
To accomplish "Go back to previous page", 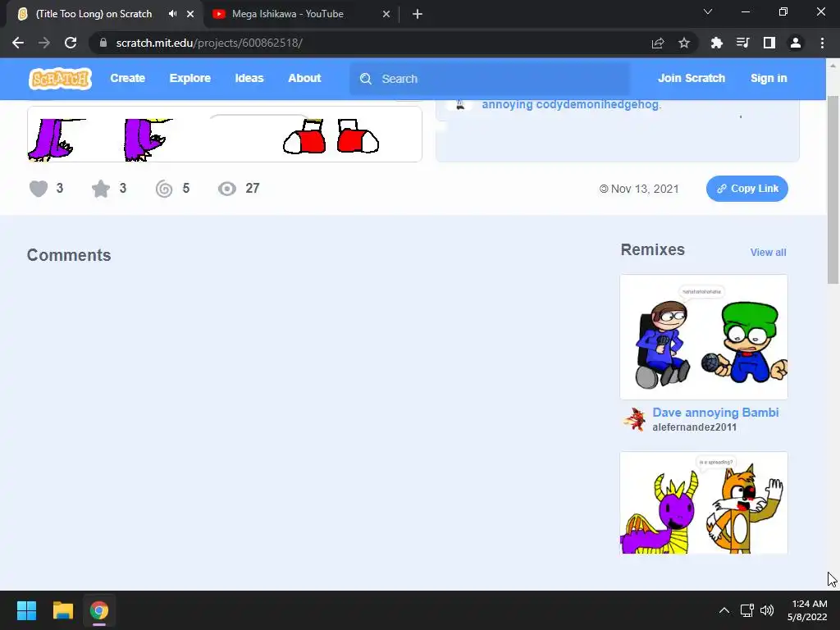I will point(18,43).
